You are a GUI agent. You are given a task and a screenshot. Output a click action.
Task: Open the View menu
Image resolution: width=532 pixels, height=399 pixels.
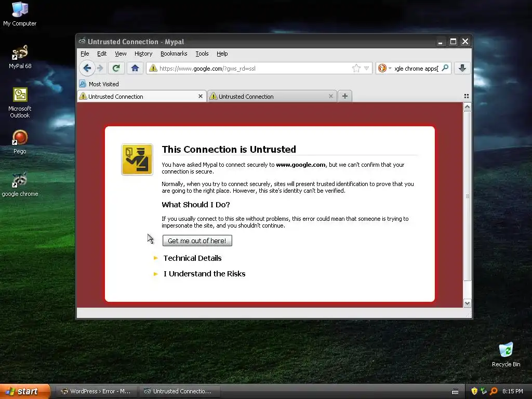[x=121, y=54]
